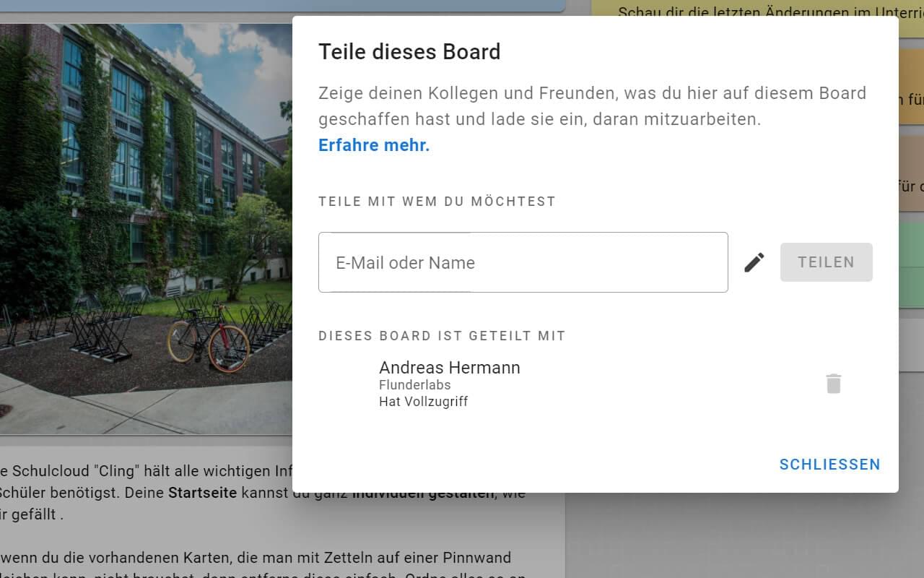Screen dimensions: 924x578
Task: Click the dialog description paragraph
Action: pyautogui.click(x=592, y=106)
